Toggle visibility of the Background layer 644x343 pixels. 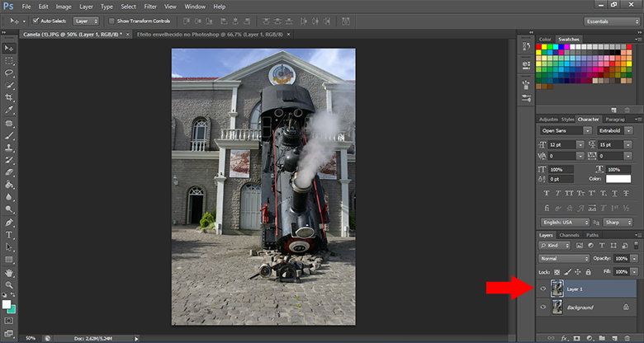[542, 307]
